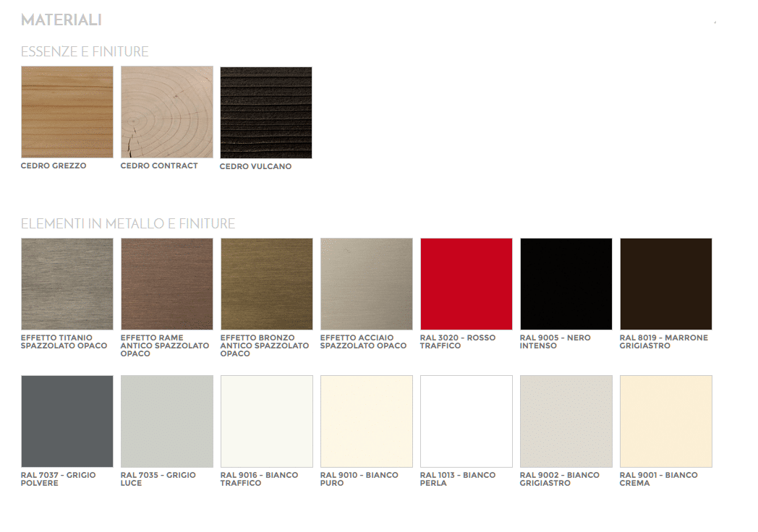The image size is (758, 532).
Task: Click Elementi in Metallo e Finiture heading
Action: [x=128, y=224]
